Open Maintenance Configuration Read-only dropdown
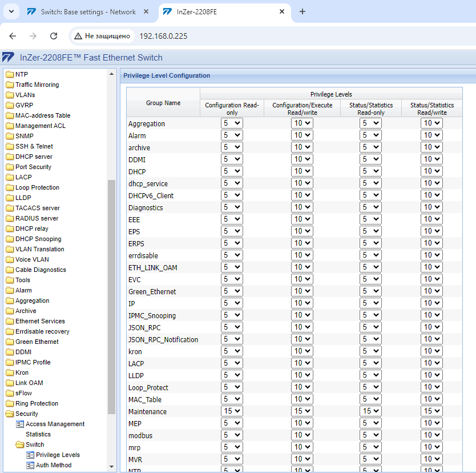476x473 pixels. tap(232, 411)
